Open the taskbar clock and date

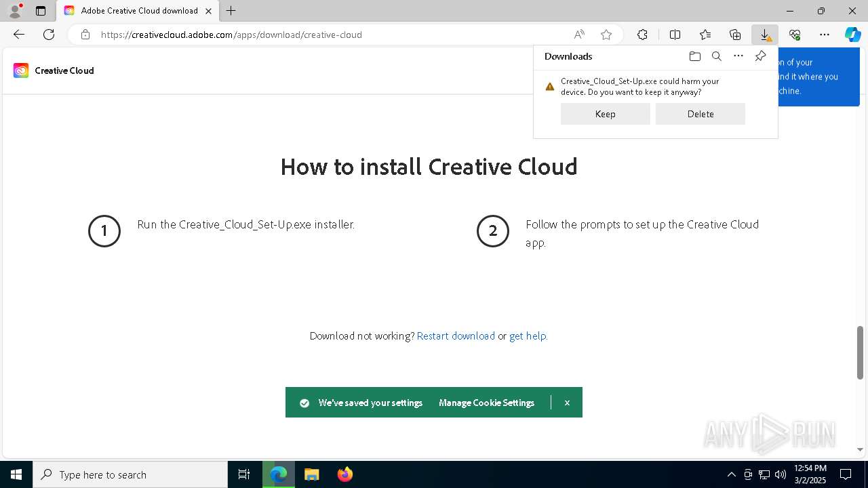click(810, 474)
